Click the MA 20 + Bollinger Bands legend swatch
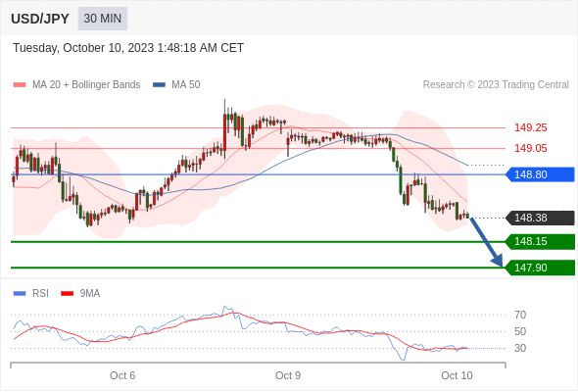This screenshot has height=392, width=578. (x=20, y=85)
